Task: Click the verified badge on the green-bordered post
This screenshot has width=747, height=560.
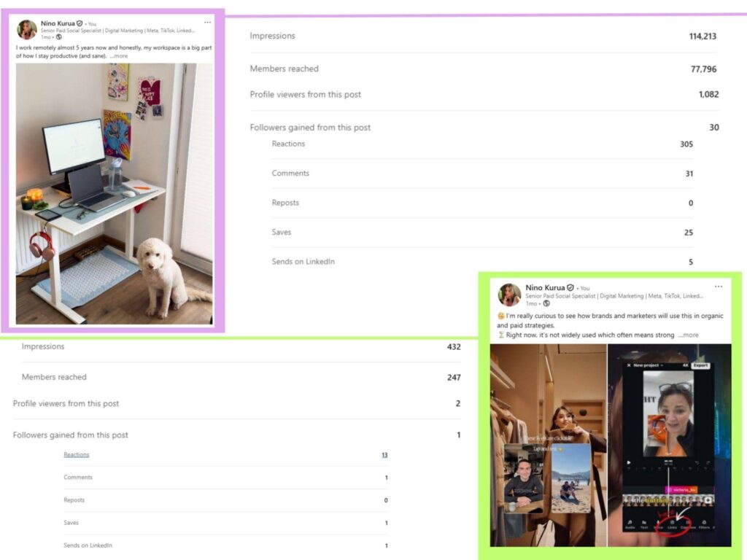Action: pos(570,288)
